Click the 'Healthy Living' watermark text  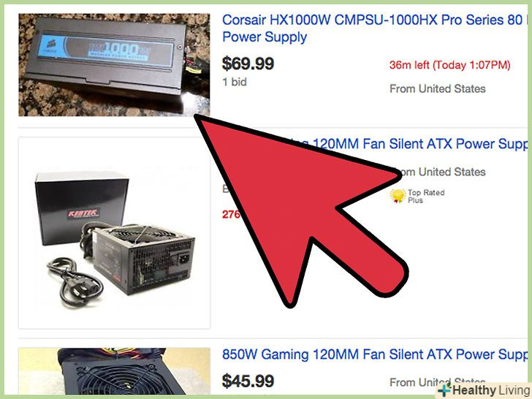point(491,390)
